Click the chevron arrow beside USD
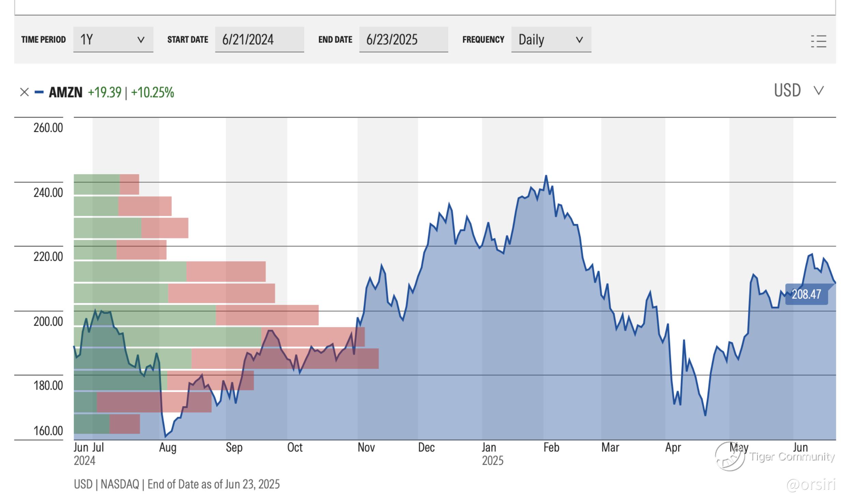This screenshot has width=853, height=504. (x=819, y=91)
